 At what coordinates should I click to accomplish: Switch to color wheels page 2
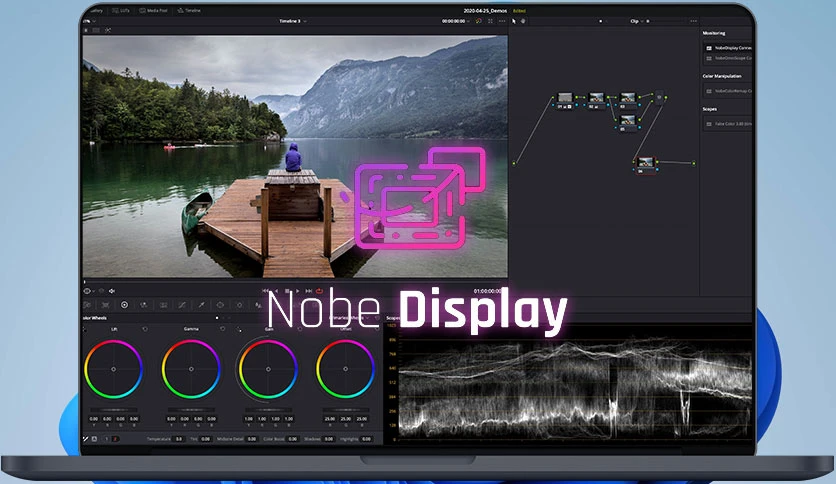click(115, 439)
